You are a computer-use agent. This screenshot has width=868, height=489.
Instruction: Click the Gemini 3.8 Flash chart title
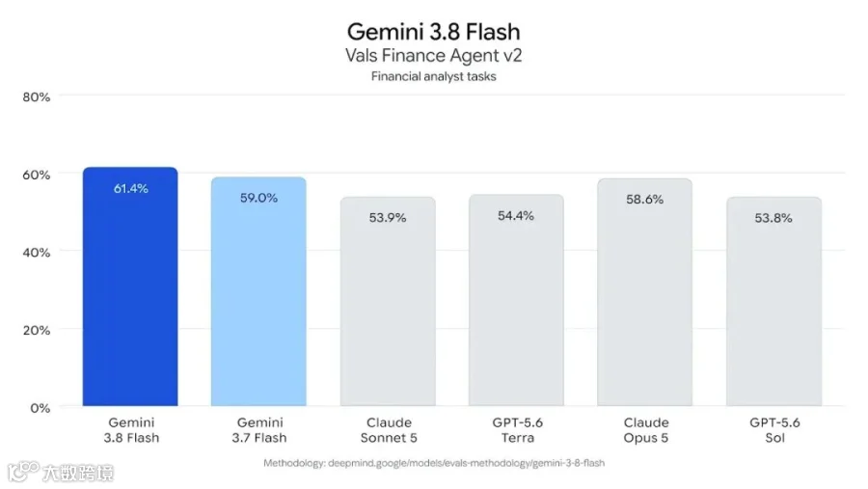[434, 32]
